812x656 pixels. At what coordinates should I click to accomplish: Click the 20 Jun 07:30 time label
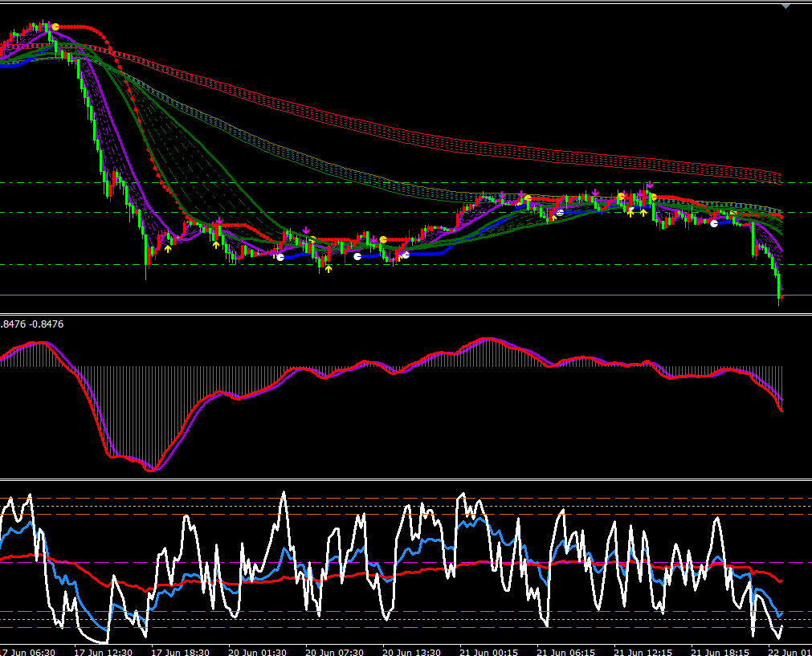click(335, 652)
